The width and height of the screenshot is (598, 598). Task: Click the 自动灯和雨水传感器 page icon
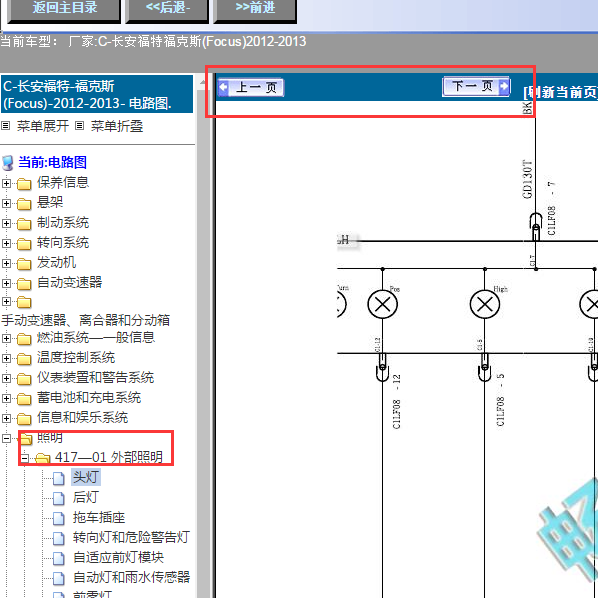(58, 578)
